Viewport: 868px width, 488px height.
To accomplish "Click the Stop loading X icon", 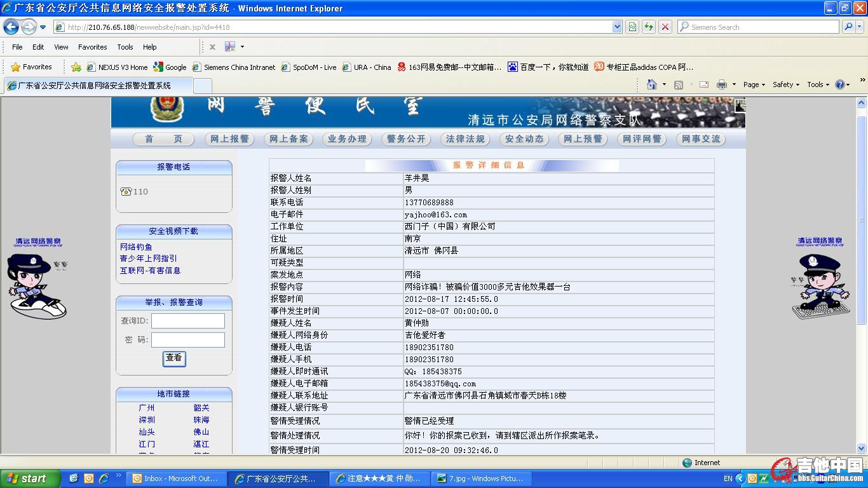I will pos(665,27).
